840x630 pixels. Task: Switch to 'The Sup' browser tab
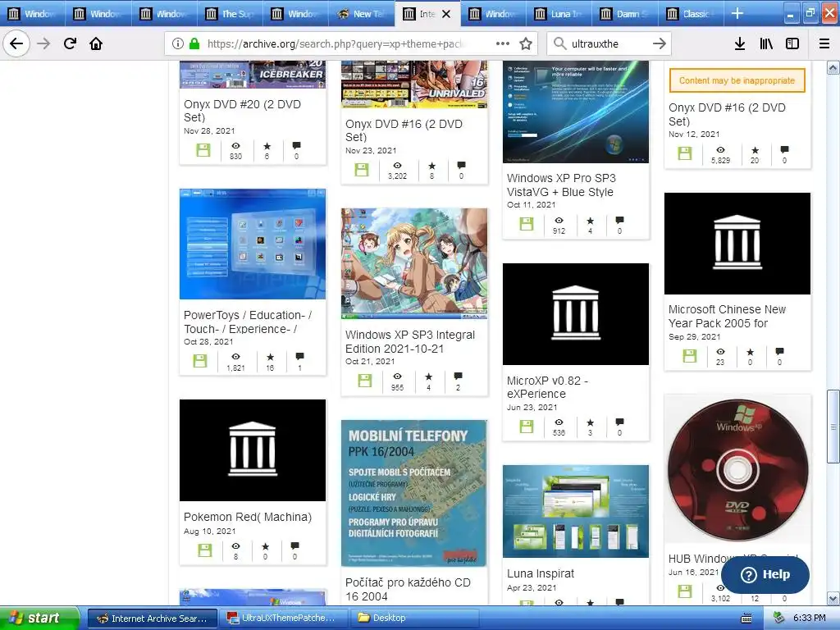point(230,13)
